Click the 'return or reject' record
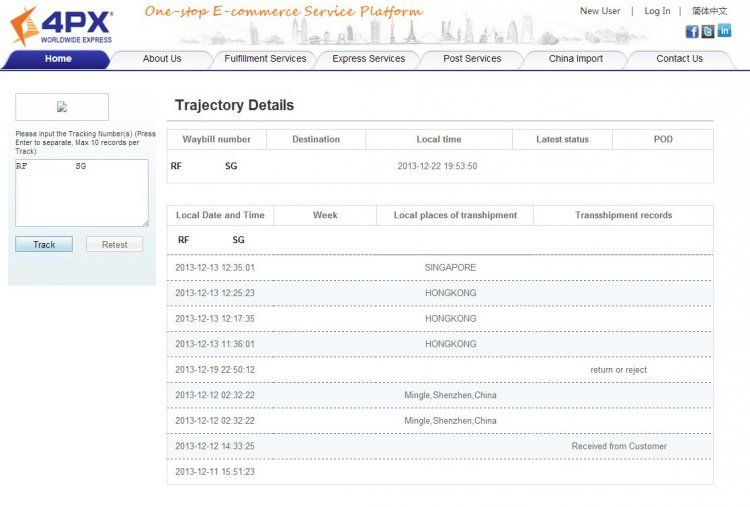 618,370
